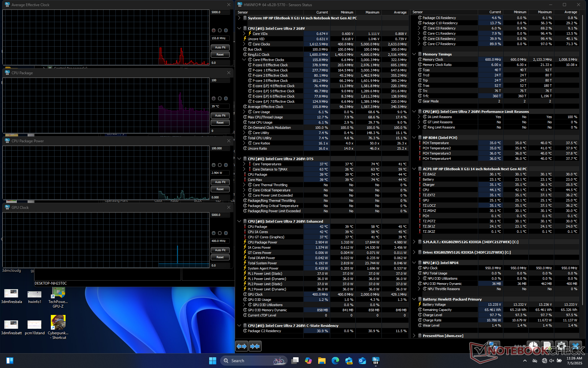Open HWiNFO sensor settings gear icon
The height and width of the screenshot is (368, 588).
[x=561, y=346]
